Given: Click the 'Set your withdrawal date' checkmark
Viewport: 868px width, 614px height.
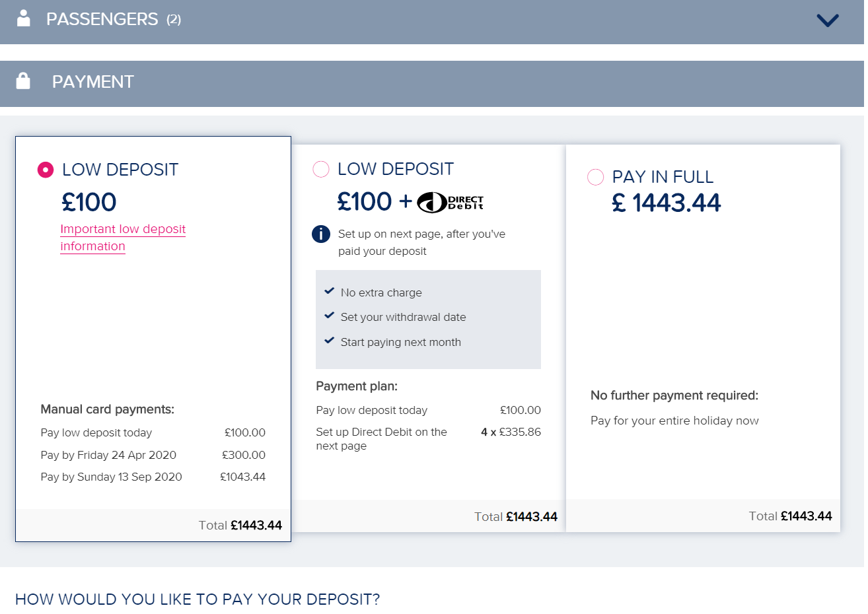Looking at the screenshot, I should tap(329, 316).
